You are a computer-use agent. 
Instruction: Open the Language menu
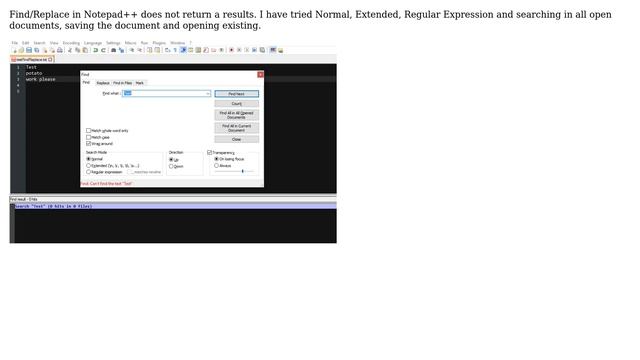click(93, 43)
